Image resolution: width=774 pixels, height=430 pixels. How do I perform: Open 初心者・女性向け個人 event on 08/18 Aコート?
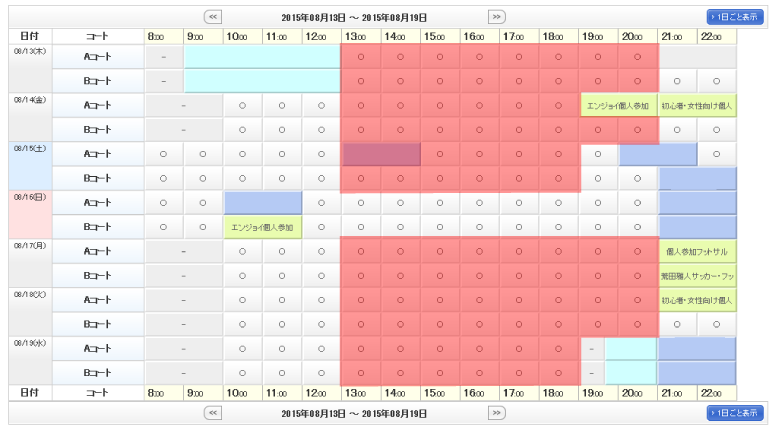point(697,299)
